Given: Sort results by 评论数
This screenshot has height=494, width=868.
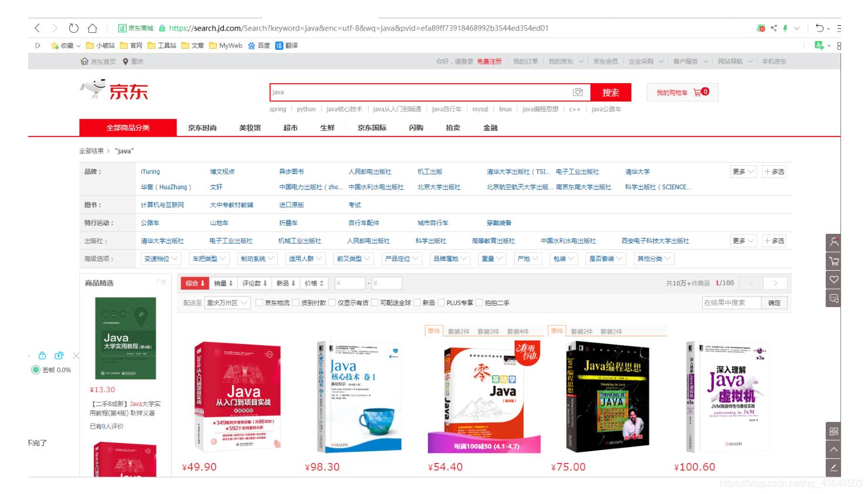Looking at the screenshot, I should point(255,283).
